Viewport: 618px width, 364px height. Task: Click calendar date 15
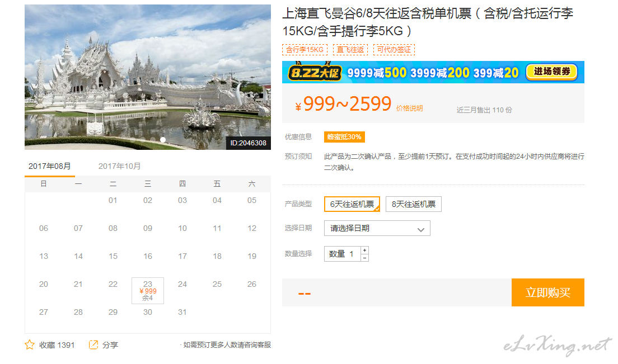pos(113,256)
